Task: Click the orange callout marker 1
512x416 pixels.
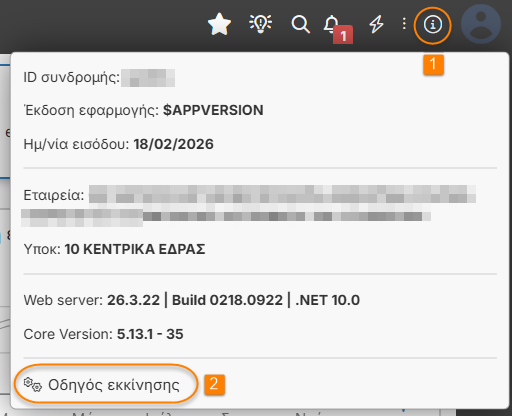Action: coord(433,64)
